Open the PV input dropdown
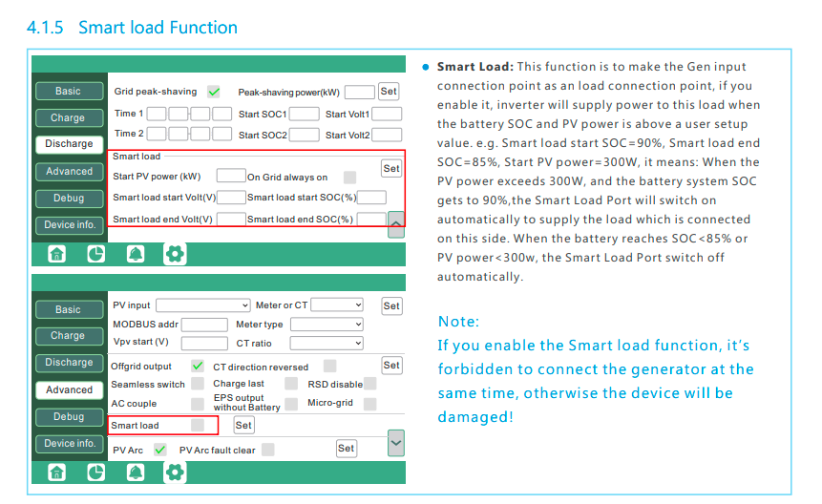The width and height of the screenshot is (822, 504). 202,305
